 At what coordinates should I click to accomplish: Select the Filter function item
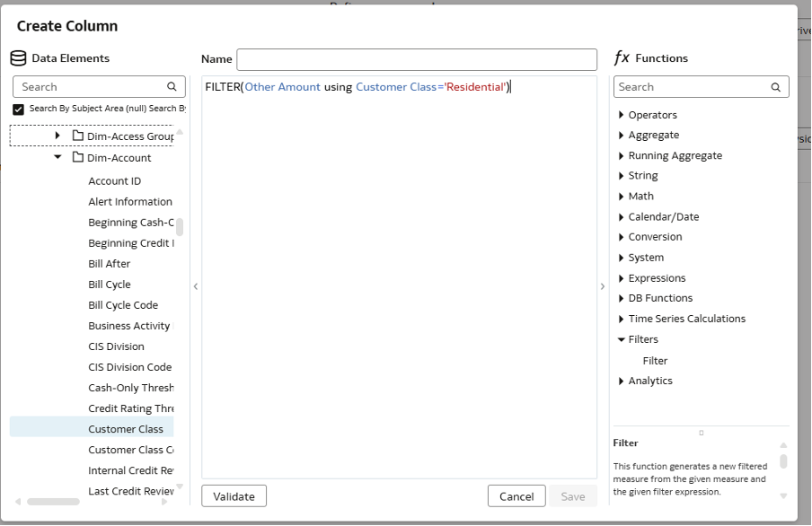click(x=655, y=361)
